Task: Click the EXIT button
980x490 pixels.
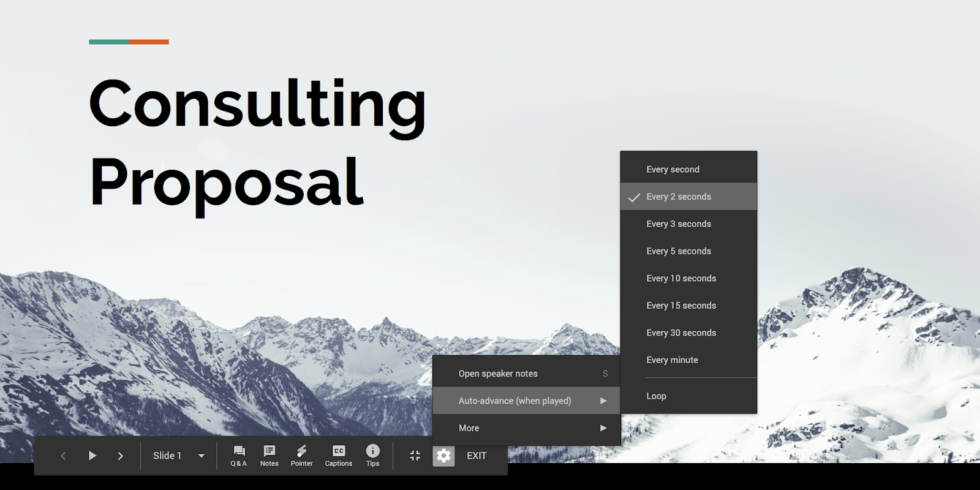Action: pos(477,456)
